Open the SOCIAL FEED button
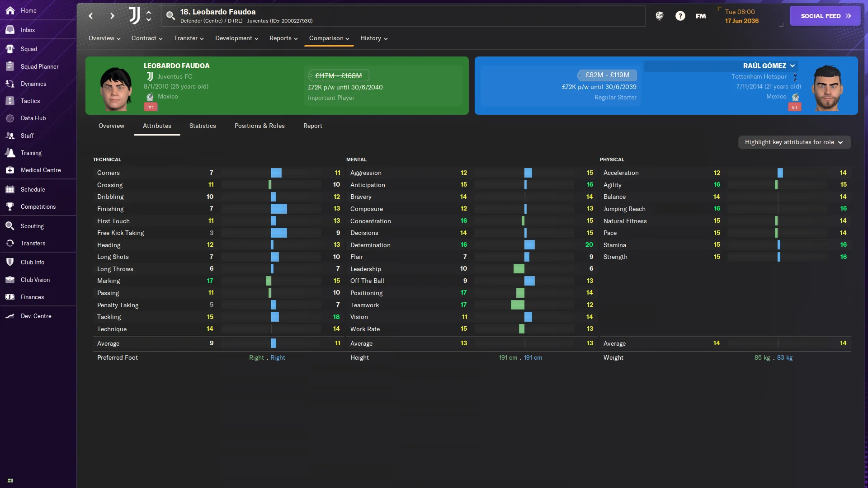The width and height of the screenshot is (868, 488). 825,16
